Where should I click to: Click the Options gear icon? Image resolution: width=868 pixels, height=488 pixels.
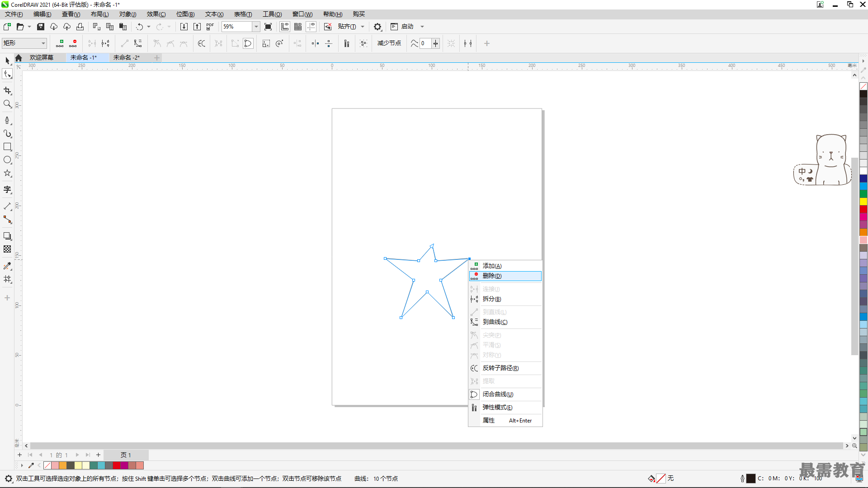tap(377, 27)
